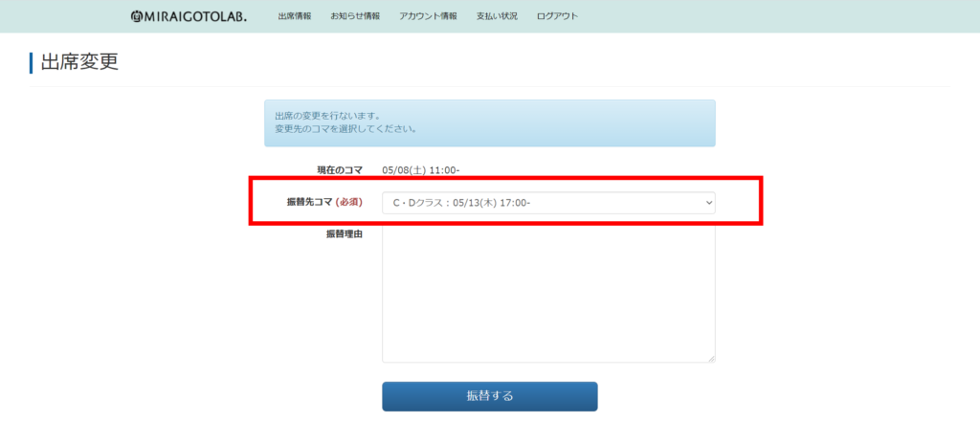
Task: Select ログアウト in the top navigation
Action: pos(557,16)
